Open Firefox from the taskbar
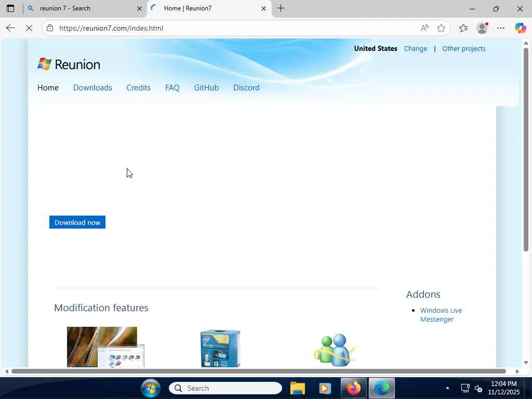This screenshot has height=399, width=532. [x=353, y=388]
